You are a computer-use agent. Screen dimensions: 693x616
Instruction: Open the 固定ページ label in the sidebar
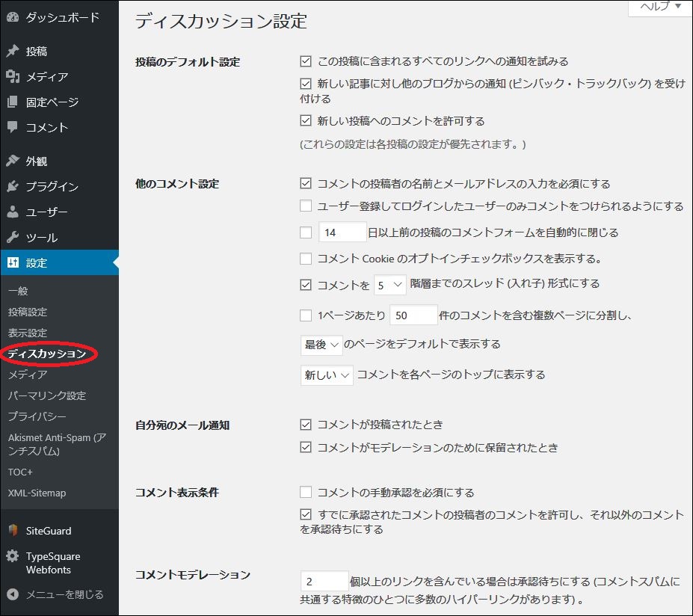coord(52,102)
